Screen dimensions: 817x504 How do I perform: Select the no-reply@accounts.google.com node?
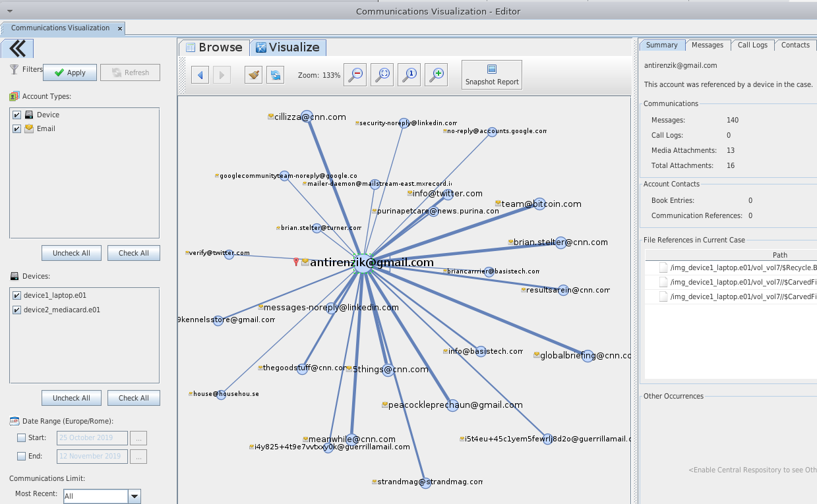(x=492, y=132)
